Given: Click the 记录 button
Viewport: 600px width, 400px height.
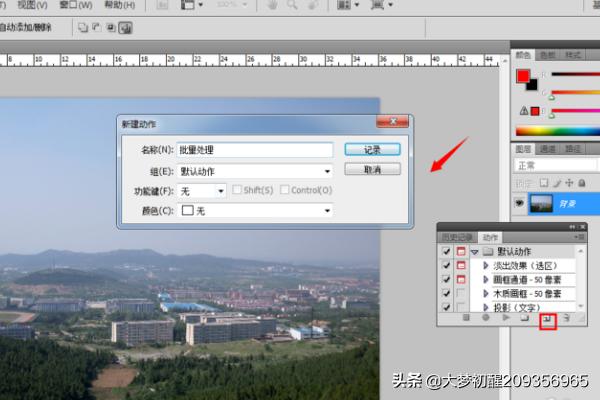Looking at the screenshot, I should pos(372,149).
